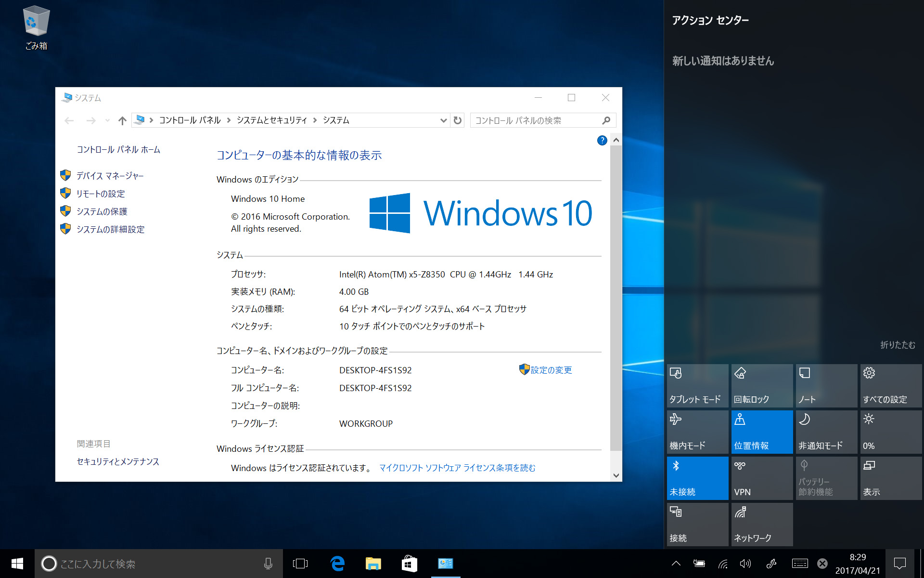Click the 設定の変更 link
Image resolution: width=924 pixels, height=578 pixels.
[550, 370]
